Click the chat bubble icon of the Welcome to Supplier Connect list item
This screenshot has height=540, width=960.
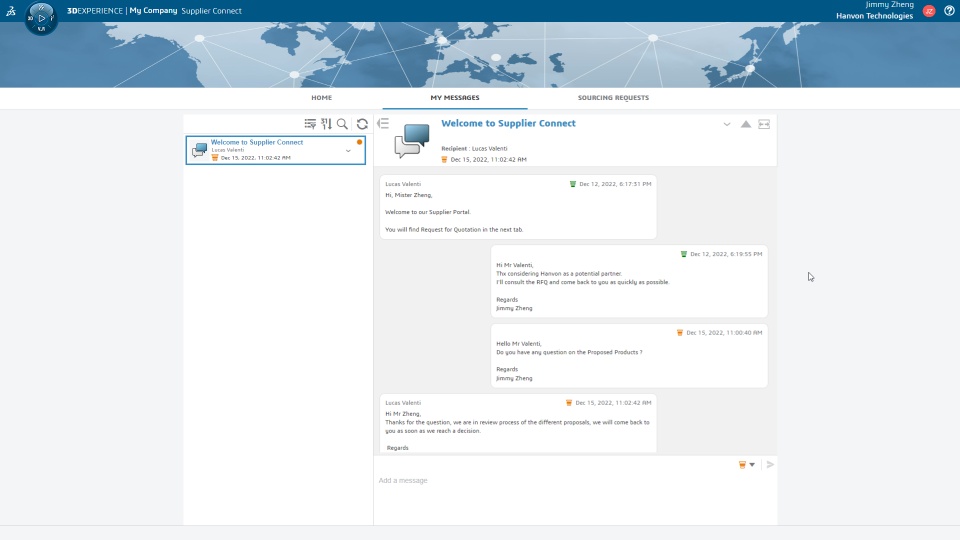click(x=200, y=150)
